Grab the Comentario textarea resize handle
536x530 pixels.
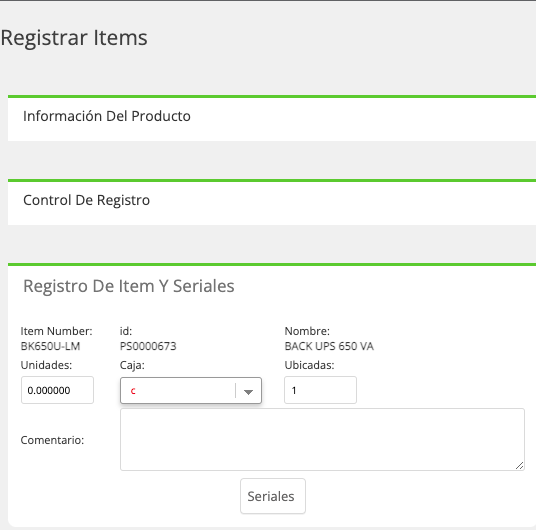520,465
